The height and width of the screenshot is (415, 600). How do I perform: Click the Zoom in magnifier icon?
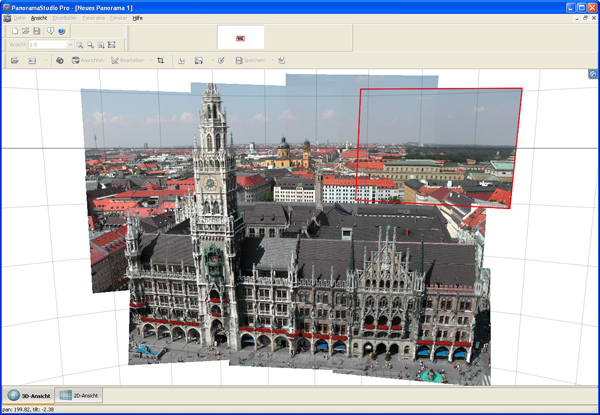80,45
